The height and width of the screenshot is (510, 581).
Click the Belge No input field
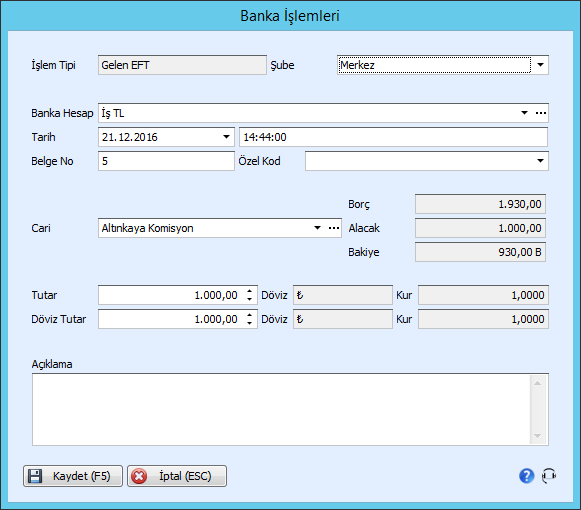pos(166,161)
